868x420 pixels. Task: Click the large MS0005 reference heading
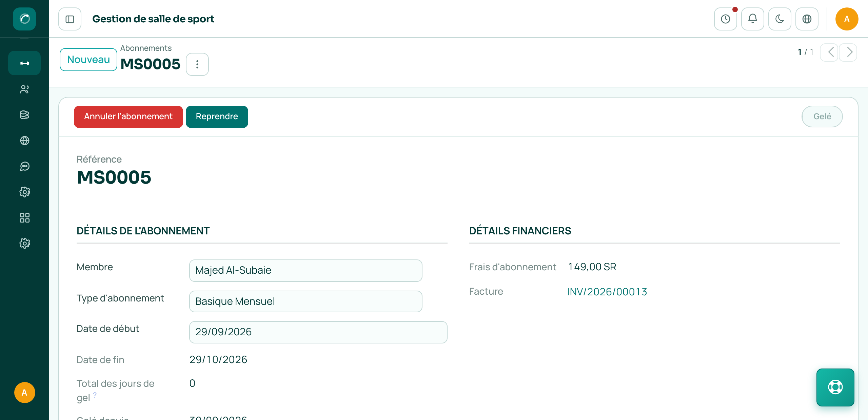[x=114, y=177]
